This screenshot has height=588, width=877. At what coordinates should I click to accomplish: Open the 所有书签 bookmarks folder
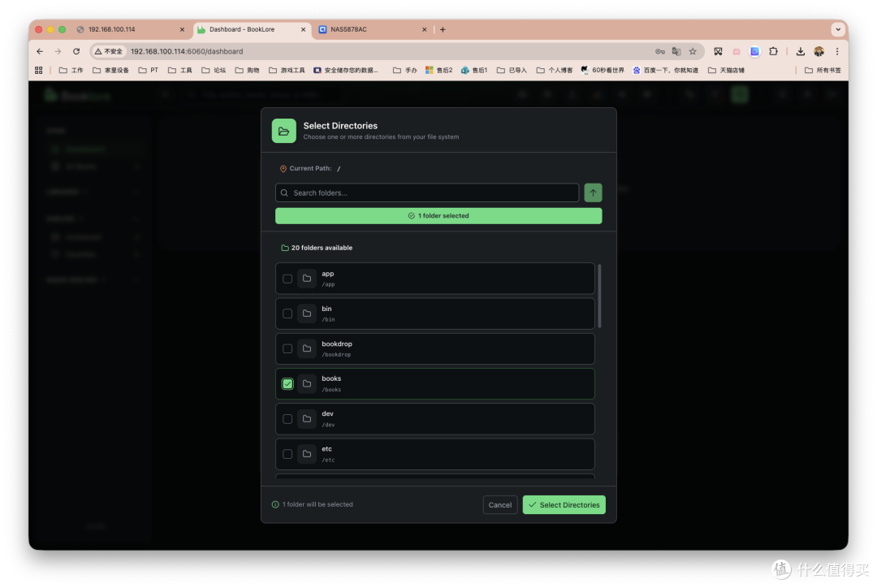[823, 71]
